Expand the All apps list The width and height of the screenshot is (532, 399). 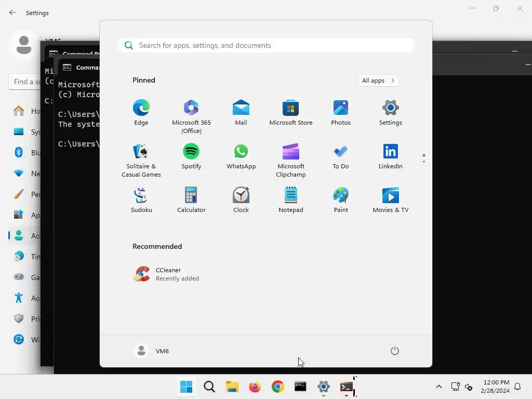click(x=378, y=81)
